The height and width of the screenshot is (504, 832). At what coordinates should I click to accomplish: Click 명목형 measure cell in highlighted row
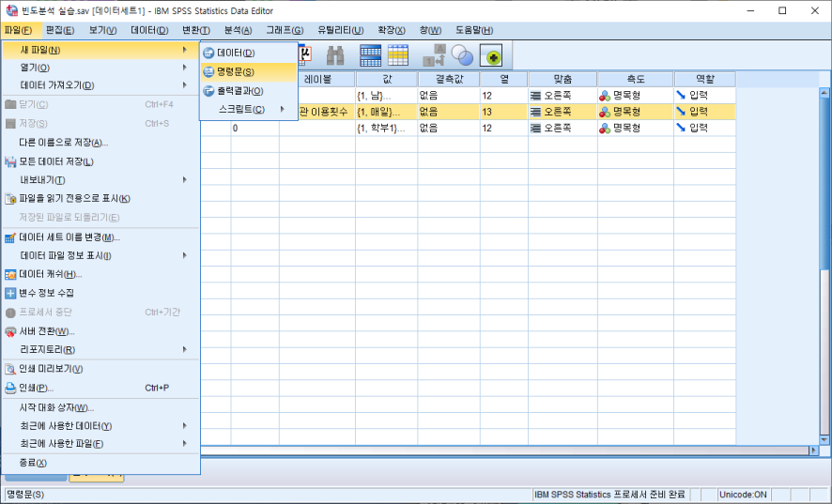[636, 112]
